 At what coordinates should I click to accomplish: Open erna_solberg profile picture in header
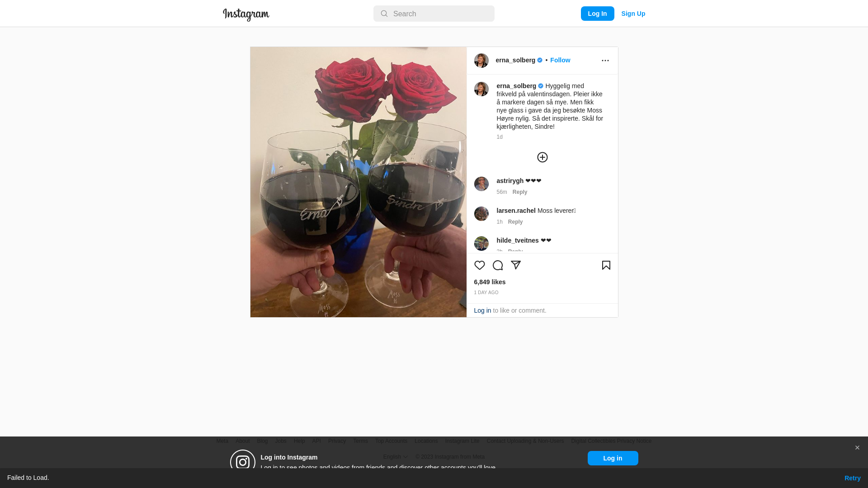[x=481, y=61]
